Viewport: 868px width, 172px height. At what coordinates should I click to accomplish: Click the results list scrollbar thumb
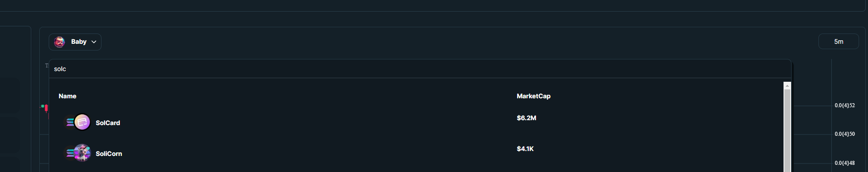coord(788,130)
